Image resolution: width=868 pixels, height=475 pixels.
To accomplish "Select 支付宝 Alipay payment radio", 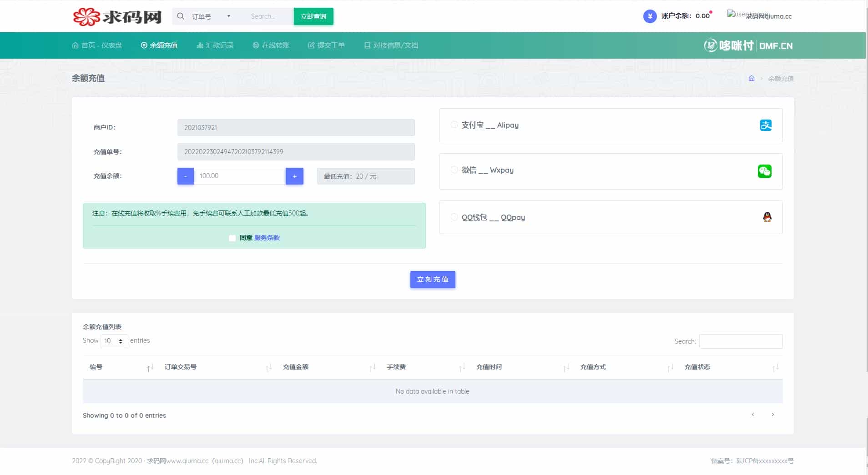I will point(454,125).
